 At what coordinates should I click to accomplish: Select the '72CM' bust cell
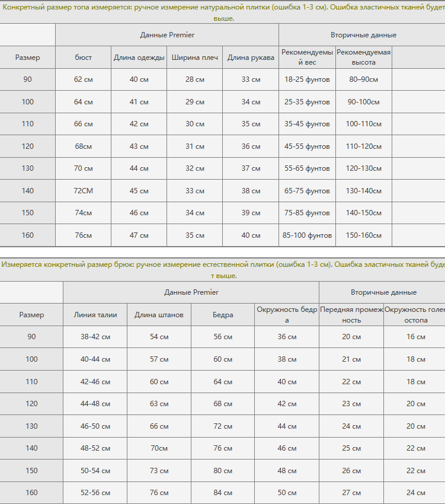point(84,191)
